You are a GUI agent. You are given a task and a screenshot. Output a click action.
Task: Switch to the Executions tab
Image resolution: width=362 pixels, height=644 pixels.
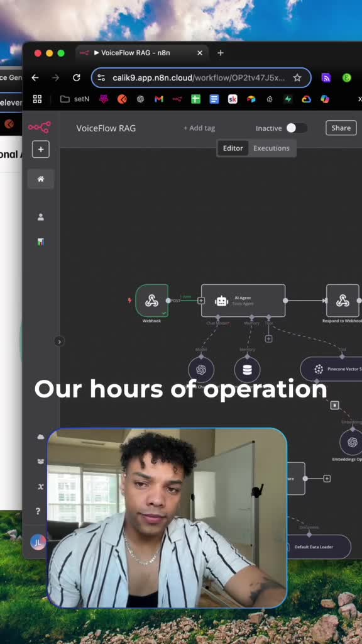tap(271, 148)
